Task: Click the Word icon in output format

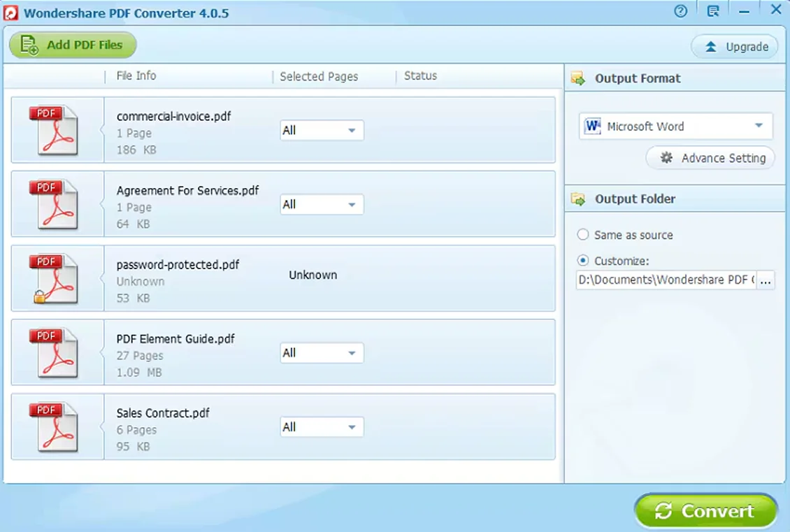Action: [593, 126]
